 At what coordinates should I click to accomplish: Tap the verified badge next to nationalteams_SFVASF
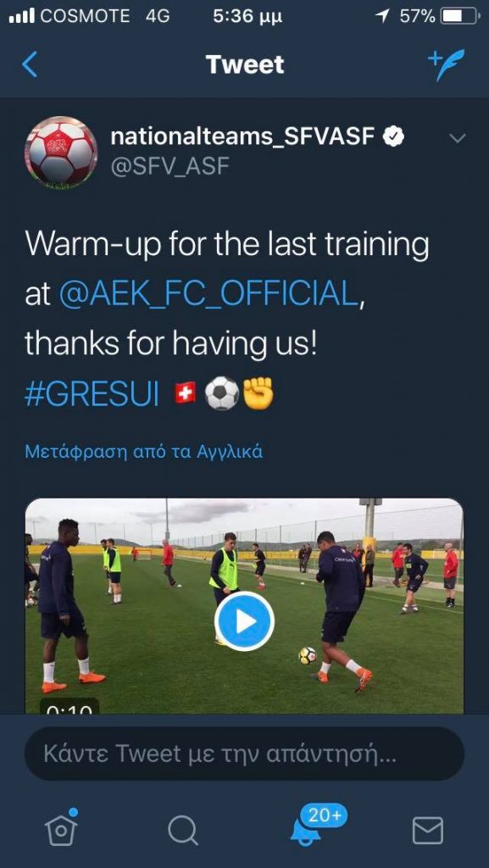point(394,136)
